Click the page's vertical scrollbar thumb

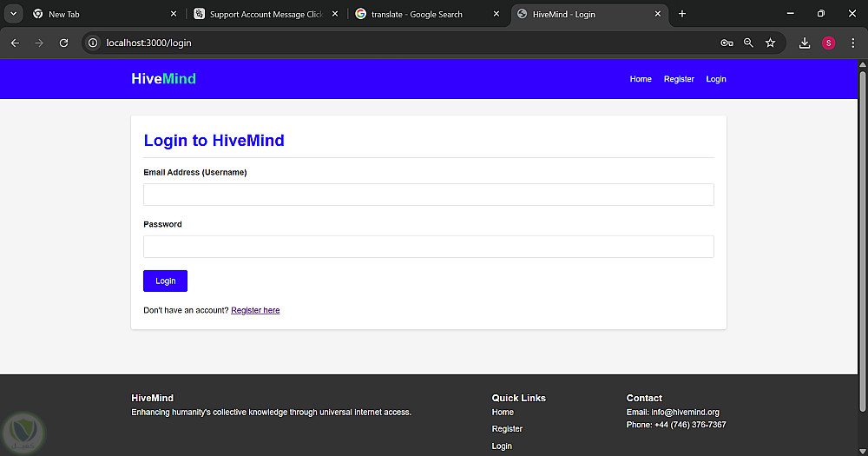(863, 241)
